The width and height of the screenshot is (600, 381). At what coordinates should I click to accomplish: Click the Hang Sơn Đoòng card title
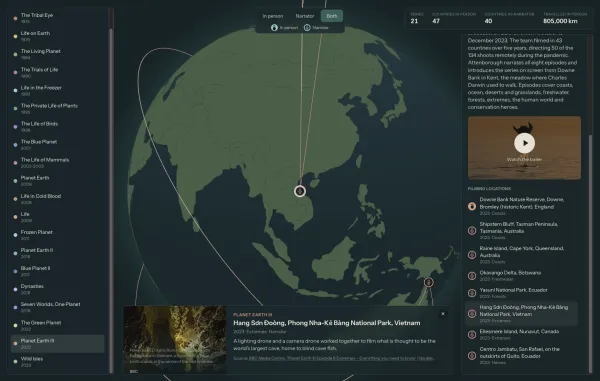[x=326, y=323]
